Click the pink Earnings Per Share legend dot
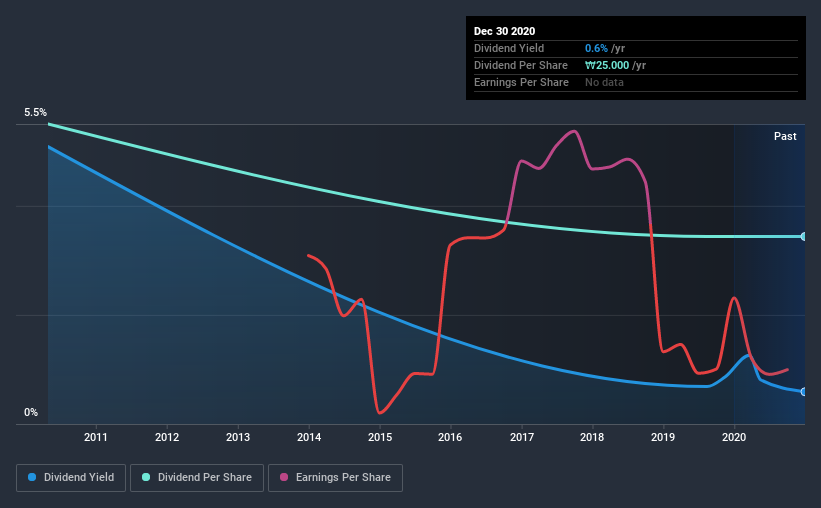 coord(284,477)
